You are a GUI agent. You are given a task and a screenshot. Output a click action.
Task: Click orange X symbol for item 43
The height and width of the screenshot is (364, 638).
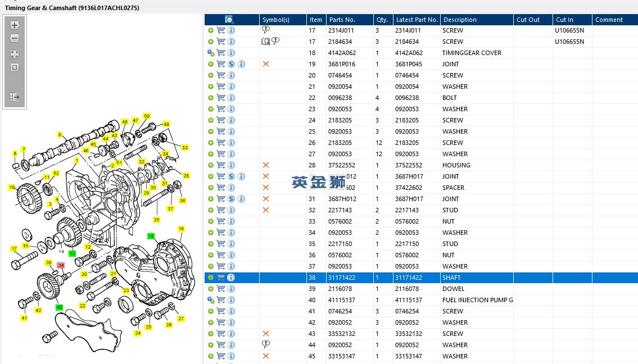pos(266,334)
